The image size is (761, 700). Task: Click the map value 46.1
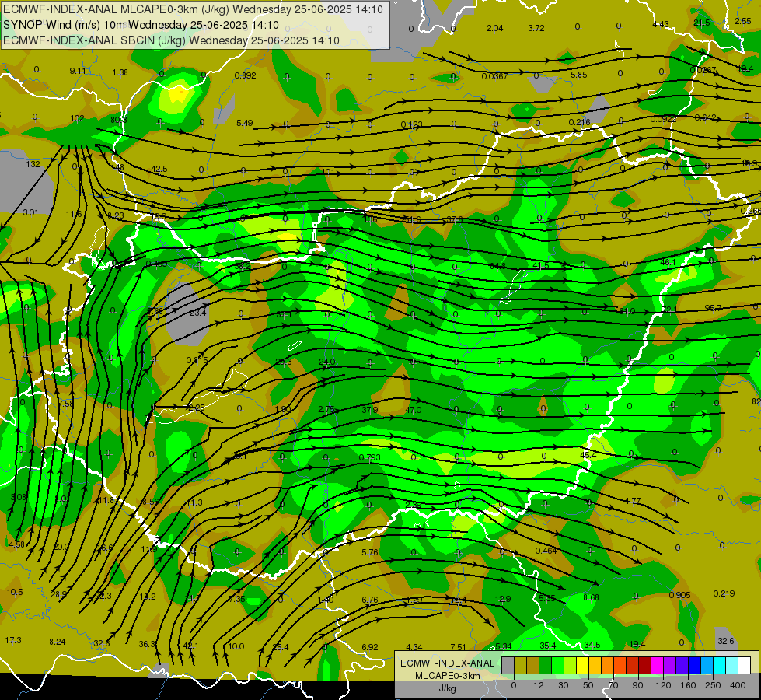click(x=668, y=262)
